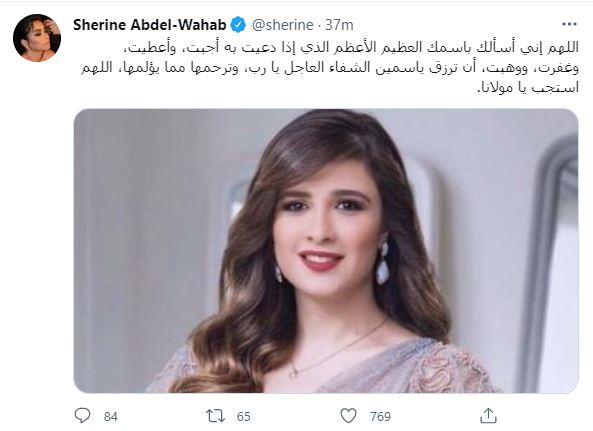The width and height of the screenshot is (593, 431).
Task: Like the tweet with heart icon
Action: pyautogui.click(x=348, y=415)
